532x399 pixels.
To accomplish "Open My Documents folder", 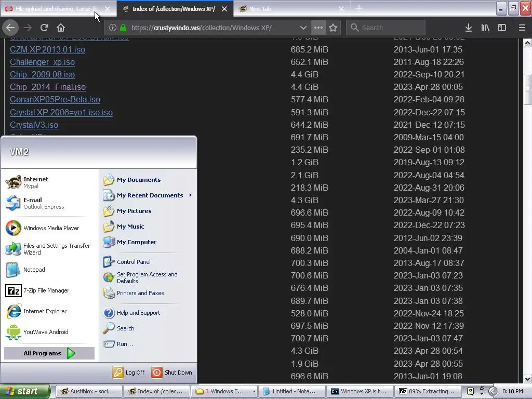I will (x=148, y=179).
